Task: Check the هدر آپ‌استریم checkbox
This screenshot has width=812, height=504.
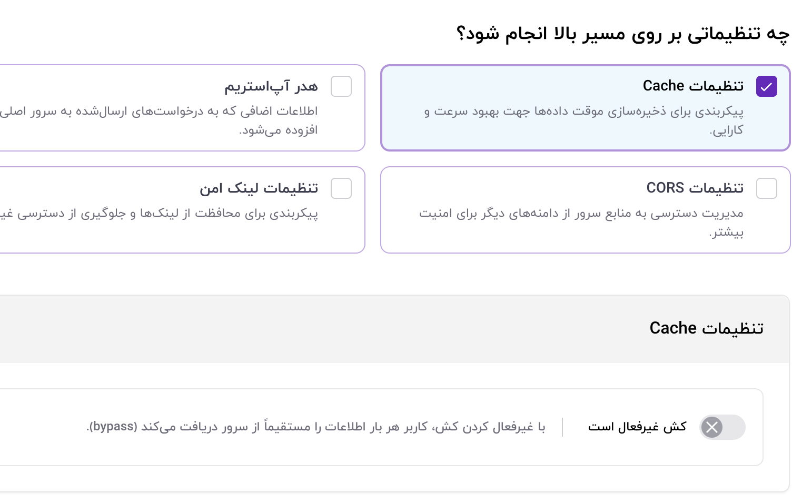Action: point(341,86)
